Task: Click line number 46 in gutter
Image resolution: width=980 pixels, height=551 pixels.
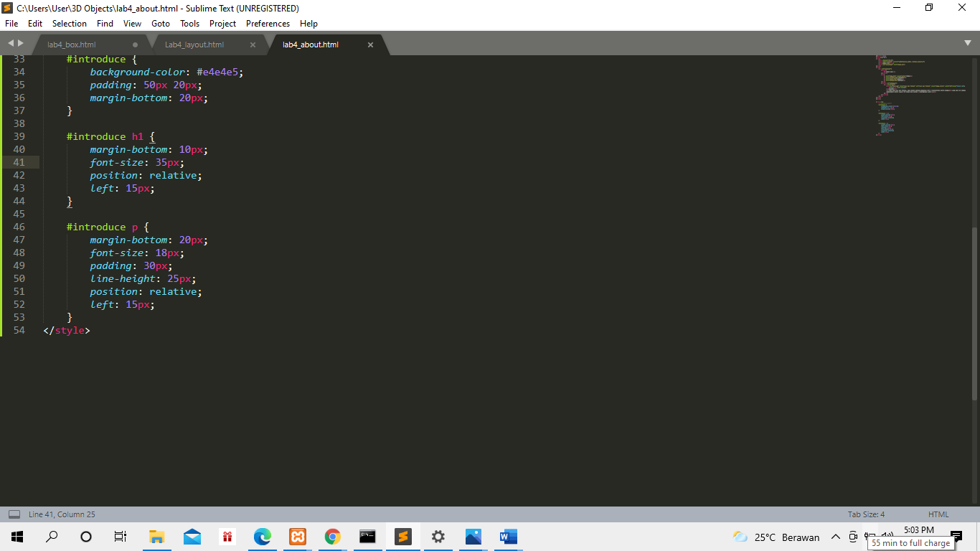Action: (19, 227)
